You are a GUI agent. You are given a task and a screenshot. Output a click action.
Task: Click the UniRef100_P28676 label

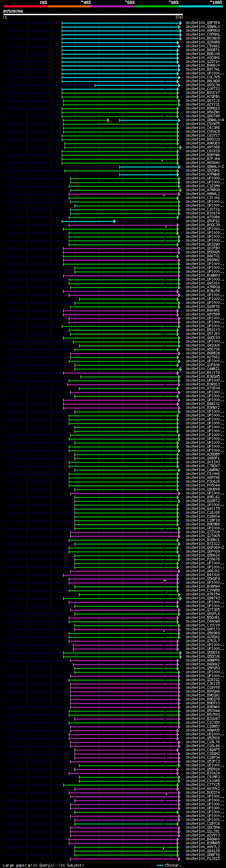point(203,559)
